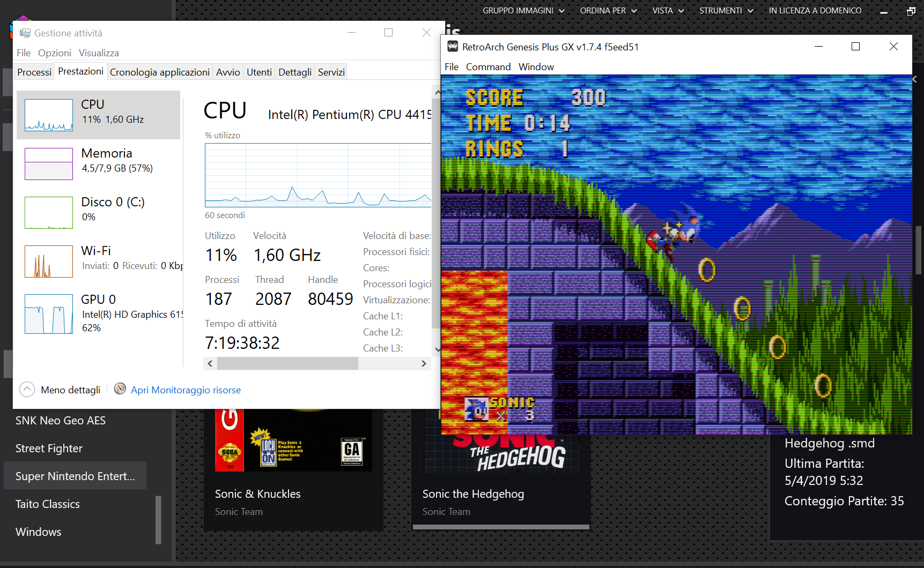The height and width of the screenshot is (568, 924).
Task: Click the Meno dettagli label
Action: tap(71, 390)
